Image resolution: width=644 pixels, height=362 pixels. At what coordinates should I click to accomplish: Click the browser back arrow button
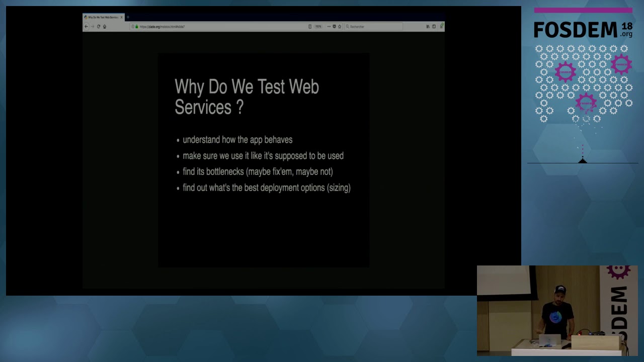tap(86, 27)
